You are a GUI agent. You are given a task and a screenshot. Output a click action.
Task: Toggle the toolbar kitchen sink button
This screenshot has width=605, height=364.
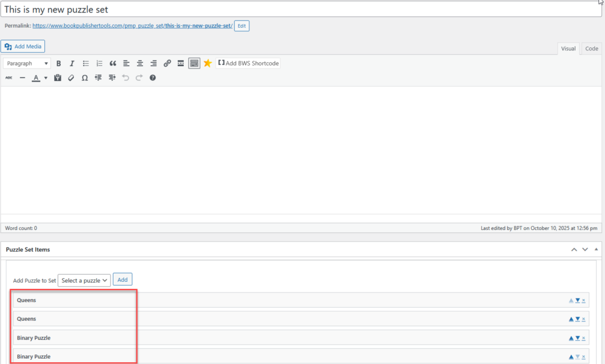click(194, 63)
